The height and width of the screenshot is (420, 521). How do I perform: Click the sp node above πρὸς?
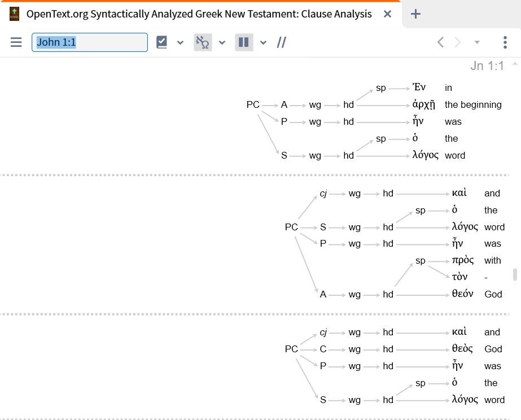click(421, 260)
